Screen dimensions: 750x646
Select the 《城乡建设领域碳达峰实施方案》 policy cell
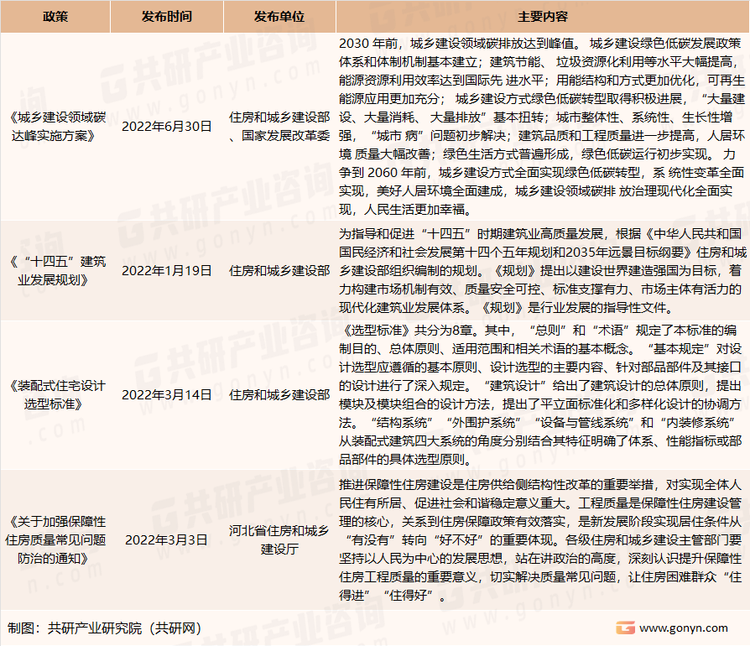[x=55, y=127]
